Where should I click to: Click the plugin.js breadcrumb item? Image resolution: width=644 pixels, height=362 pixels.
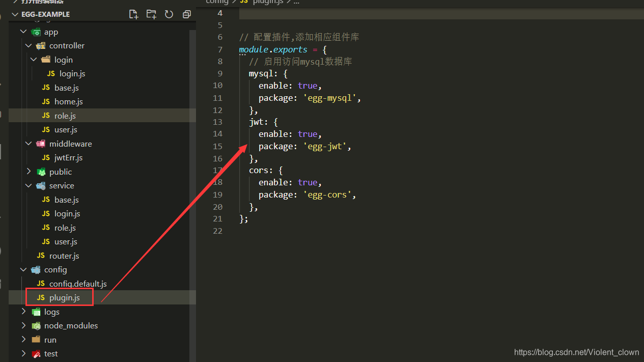pyautogui.click(x=268, y=2)
